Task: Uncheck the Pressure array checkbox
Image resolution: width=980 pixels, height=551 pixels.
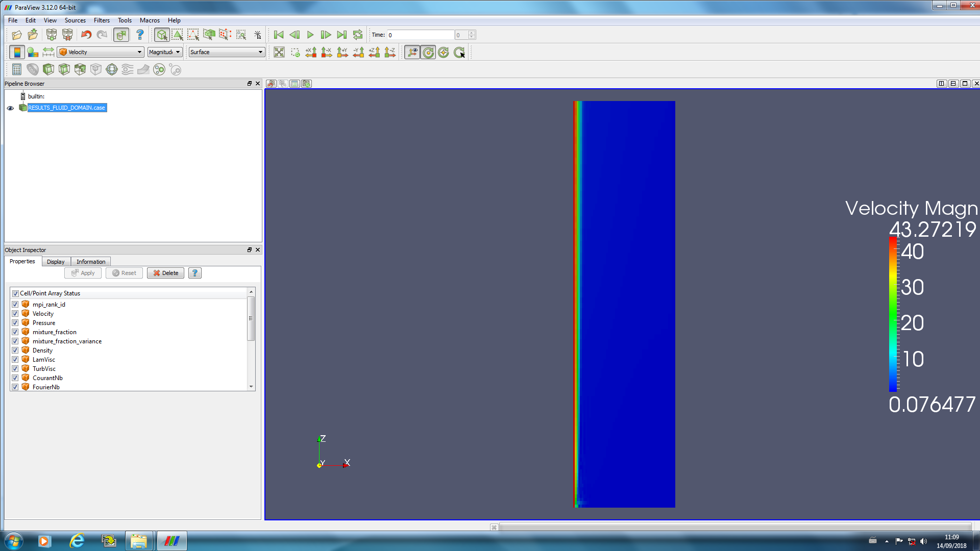Action: click(x=15, y=323)
